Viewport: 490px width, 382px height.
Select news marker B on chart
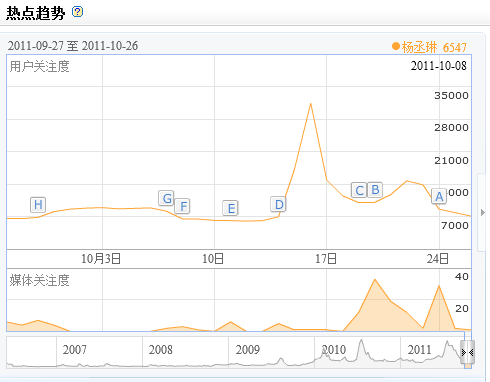click(x=375, y=190)
